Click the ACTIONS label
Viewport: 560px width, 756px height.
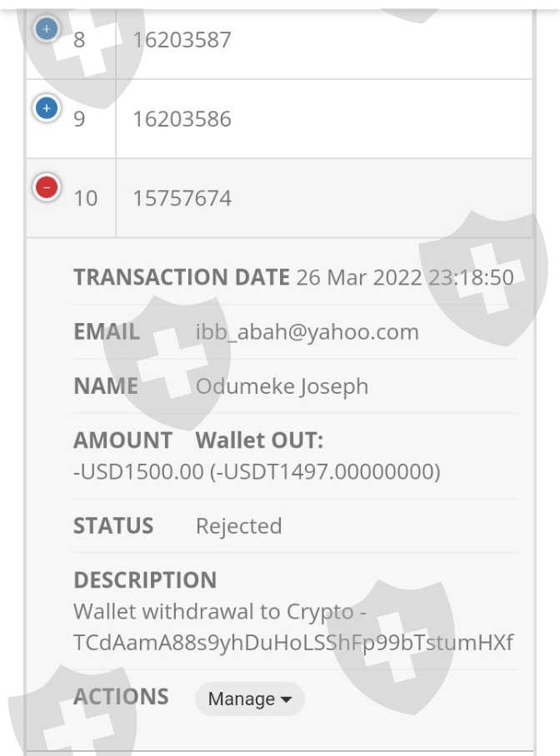pos(121,697)
